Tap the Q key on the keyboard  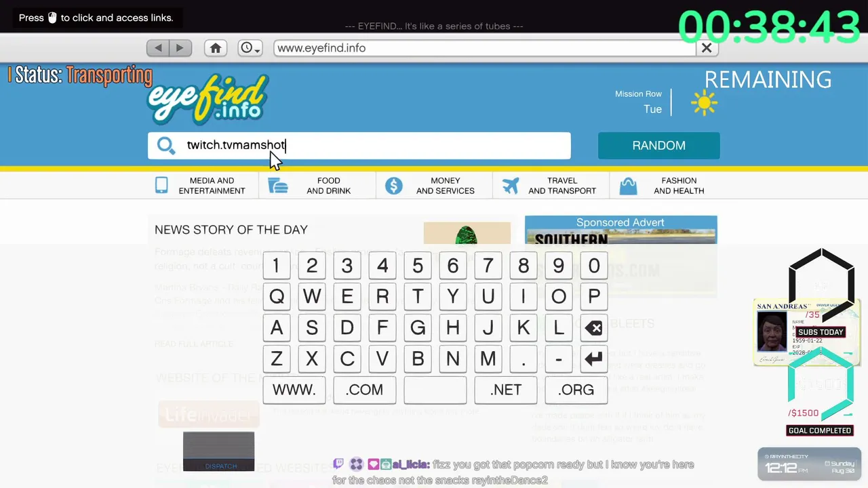tap(276, 297)
